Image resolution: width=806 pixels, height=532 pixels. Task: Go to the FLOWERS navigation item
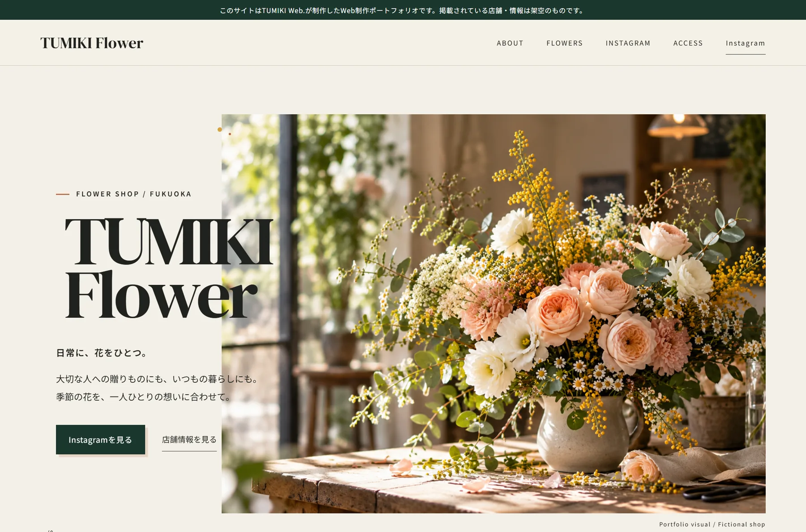coord(565,43)
